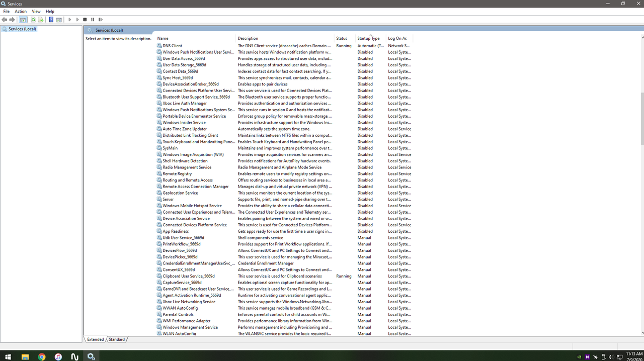
Task: Open the View menu
Action: tap(36, 11)
